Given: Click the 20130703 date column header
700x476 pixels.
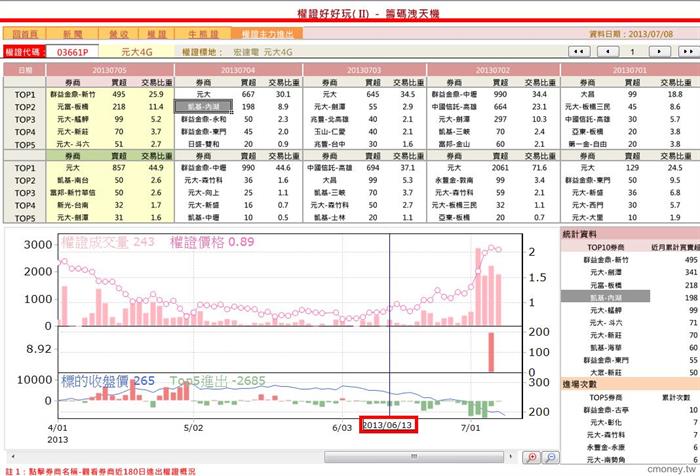Looking at the screenshot, I should (364, 70).
